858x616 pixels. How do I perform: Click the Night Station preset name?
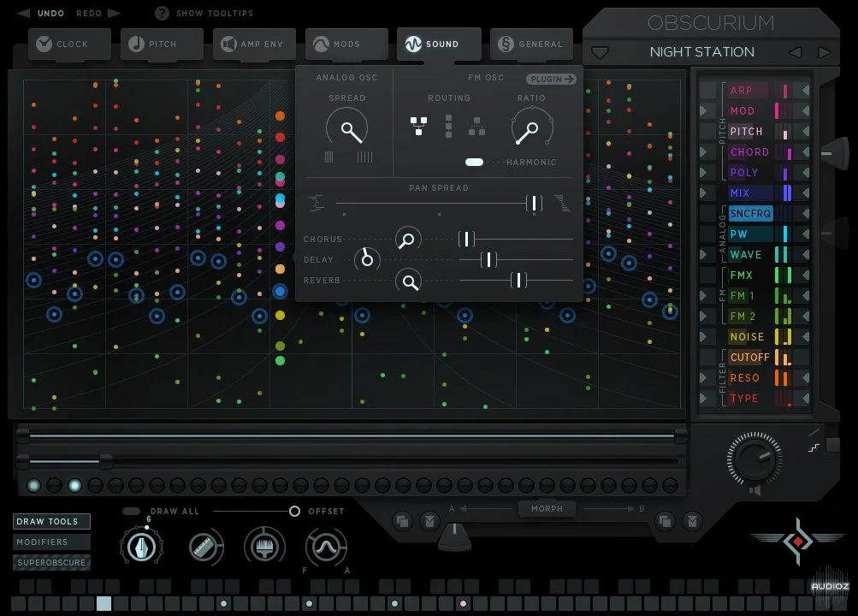pos(702,52)
